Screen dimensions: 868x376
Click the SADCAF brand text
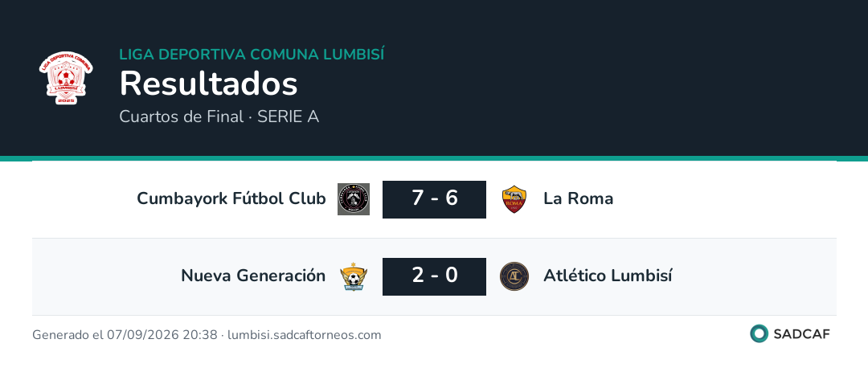coord(801,334)
